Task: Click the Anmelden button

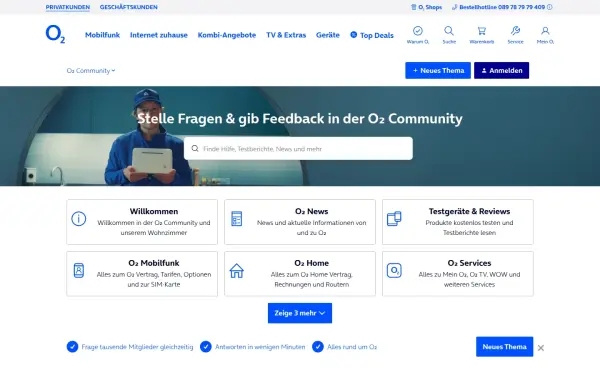Action: (502, 70)
